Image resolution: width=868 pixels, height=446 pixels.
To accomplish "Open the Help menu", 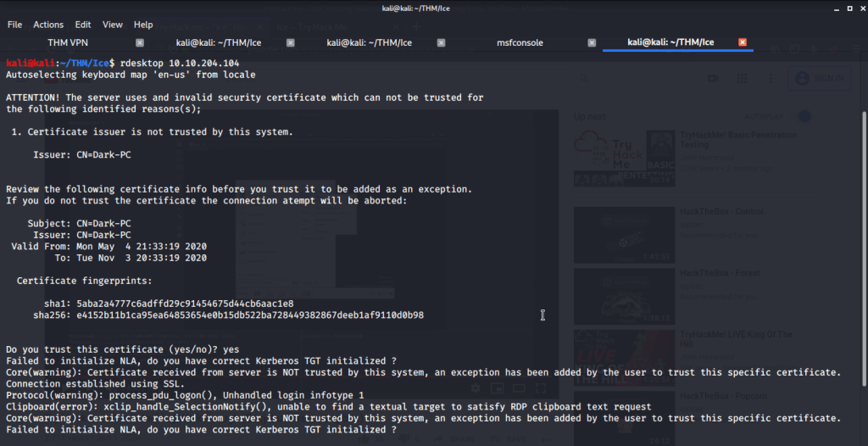I will tap(143, 25).
